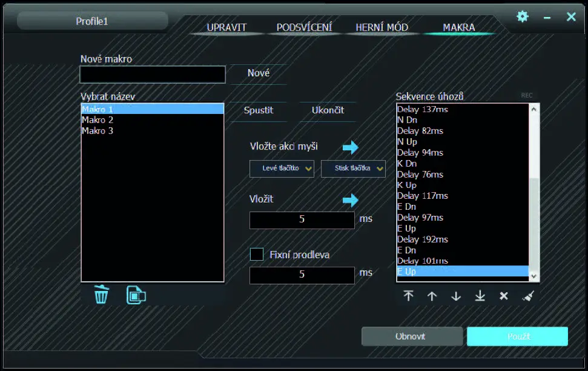Click the Vložit delay ms field
This screenshot has height=371, width=588.
tap(302, 220)
